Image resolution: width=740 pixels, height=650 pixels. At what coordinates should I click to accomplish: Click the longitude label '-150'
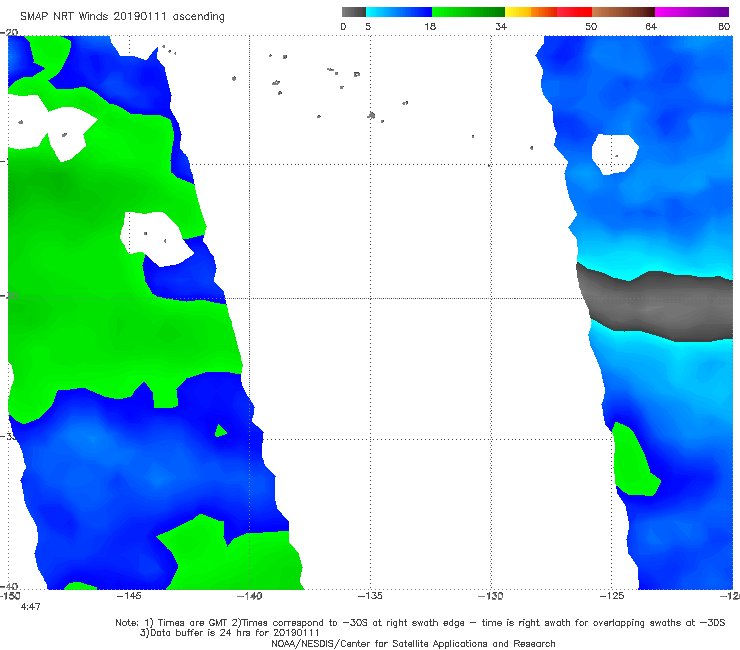10,596
